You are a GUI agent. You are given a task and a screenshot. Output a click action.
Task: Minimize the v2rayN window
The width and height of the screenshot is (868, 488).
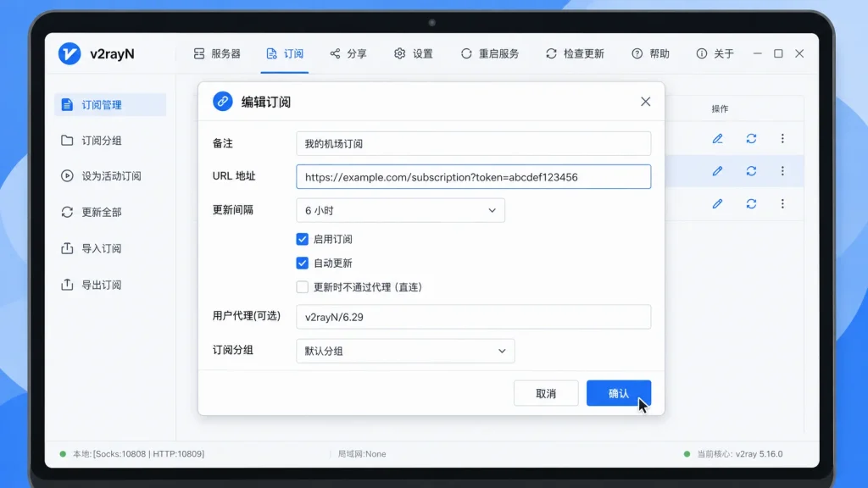757,53
